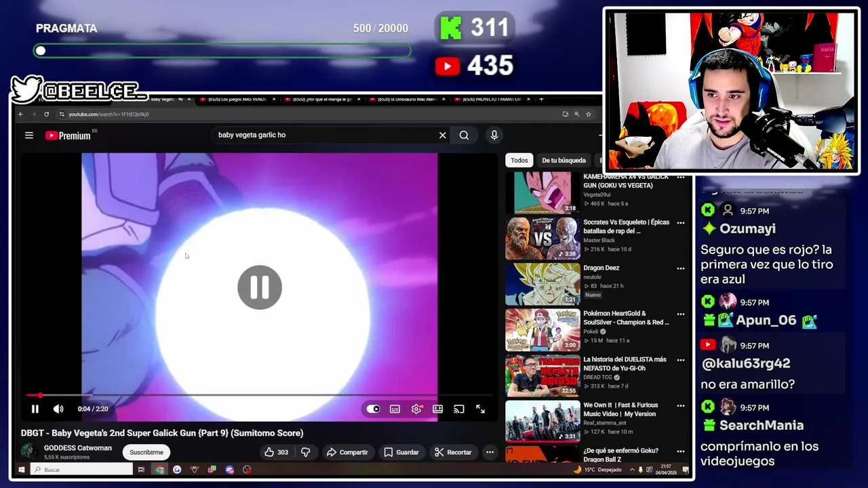The image size is (868, 488).
Task: Switch to ¿Por qué el manga tab
Action: pos(322,100)
